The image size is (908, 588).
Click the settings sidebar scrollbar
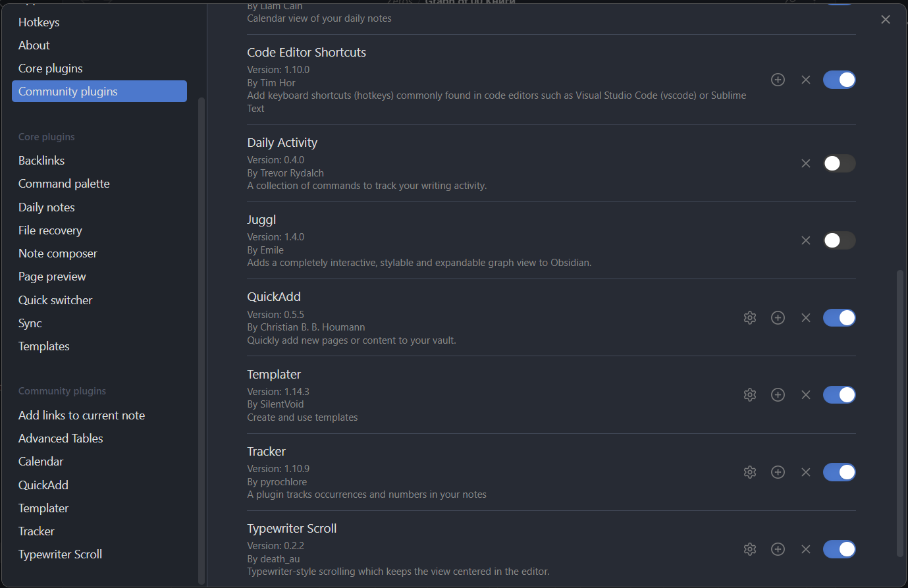tap(201, 340)
